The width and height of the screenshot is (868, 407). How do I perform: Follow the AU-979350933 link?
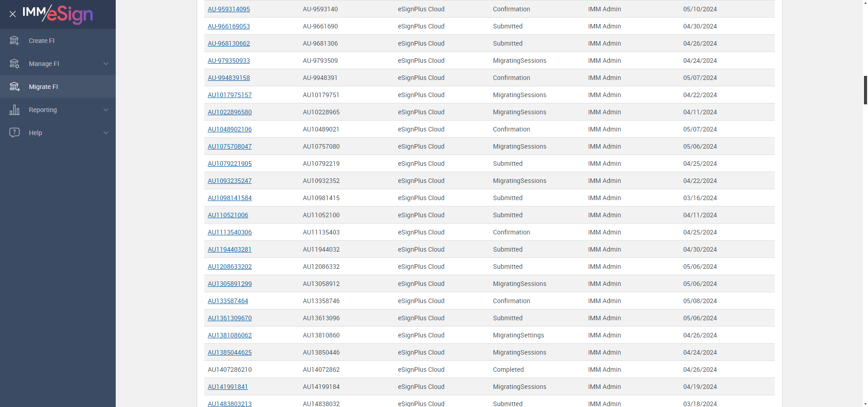point(229,61)
